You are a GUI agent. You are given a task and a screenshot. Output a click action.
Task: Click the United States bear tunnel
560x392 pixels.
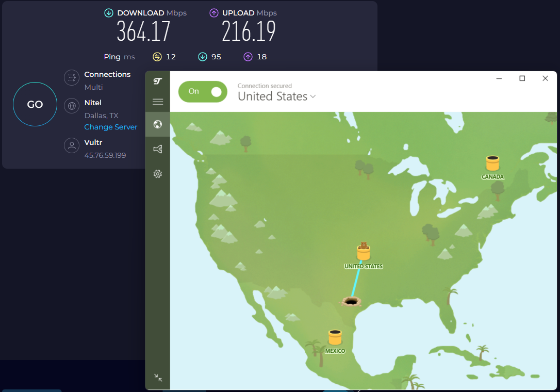[x=364, y=251]
